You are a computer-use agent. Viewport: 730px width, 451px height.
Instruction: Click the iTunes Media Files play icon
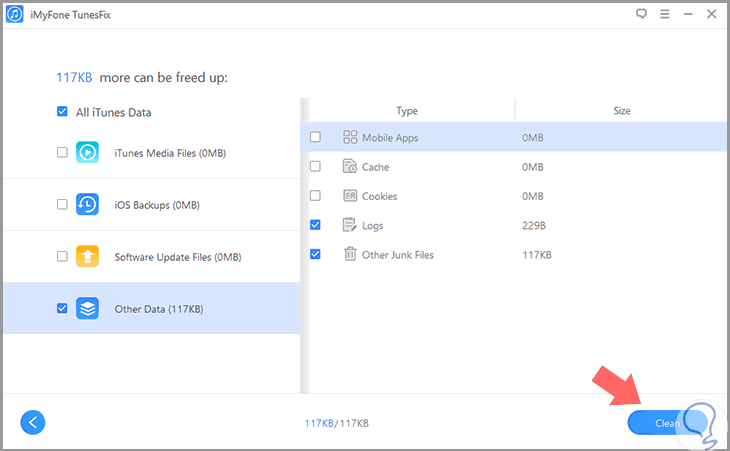(x=88, y=152)
